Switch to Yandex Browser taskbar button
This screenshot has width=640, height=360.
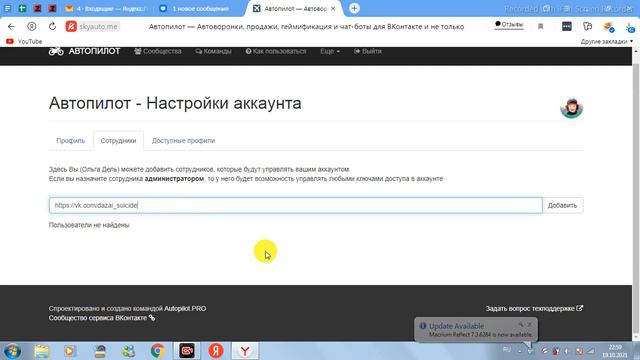[245, 351]
